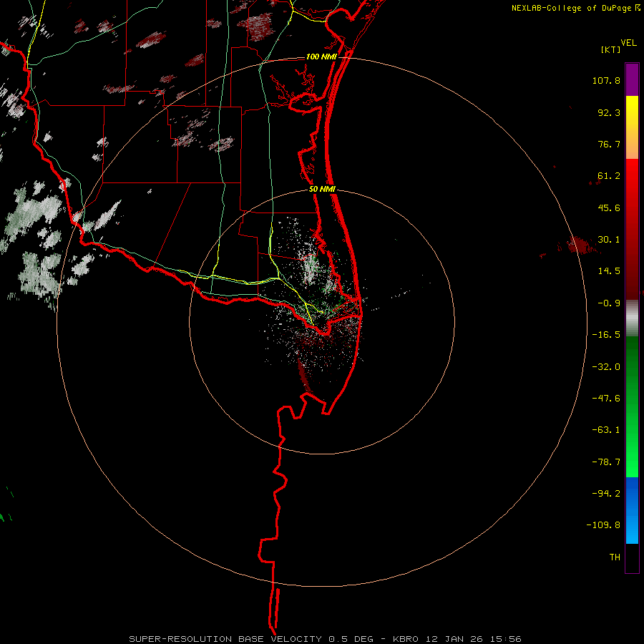Click the [KT] units label
Screen dimensions: 644x644
tap(610, 49)
